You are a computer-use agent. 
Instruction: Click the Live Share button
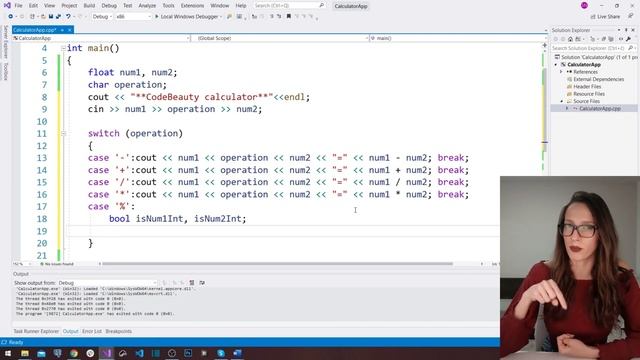coord(605,17)
